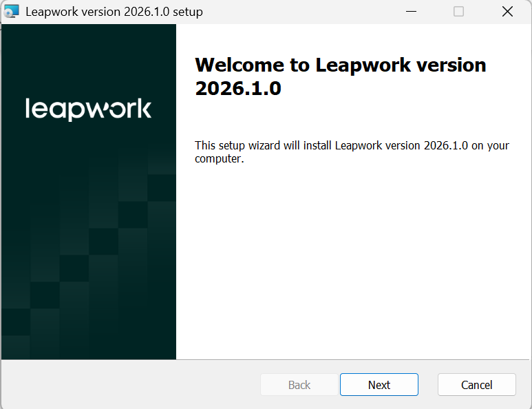Minimize the setup window

(x=411, y=12)
